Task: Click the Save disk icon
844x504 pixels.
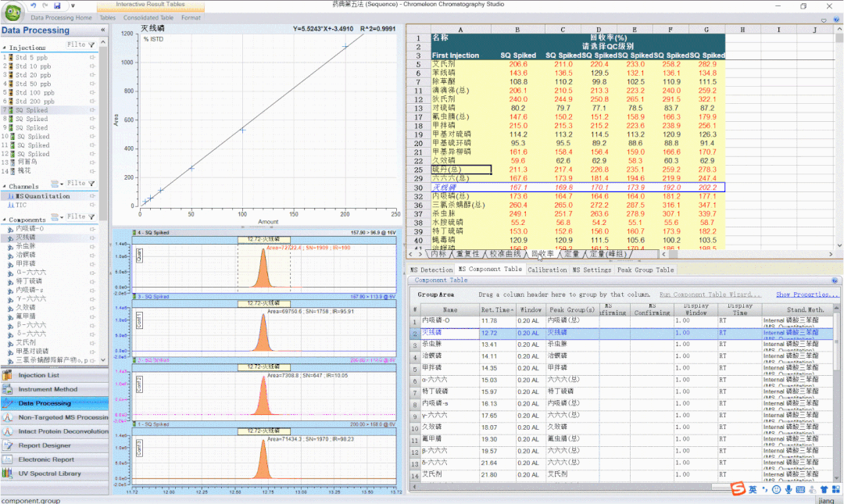Action: coord(57,5)
